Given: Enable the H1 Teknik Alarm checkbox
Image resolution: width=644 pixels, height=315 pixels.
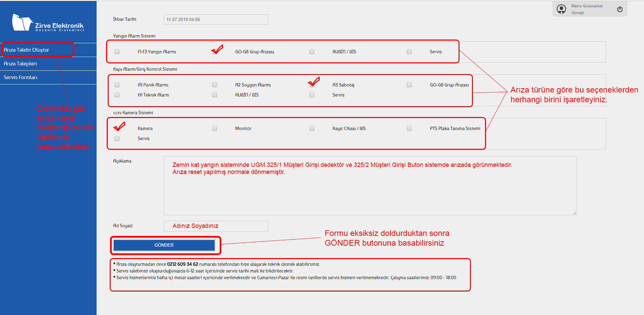Looking at the screenshot, I should [x=117, y=95].
